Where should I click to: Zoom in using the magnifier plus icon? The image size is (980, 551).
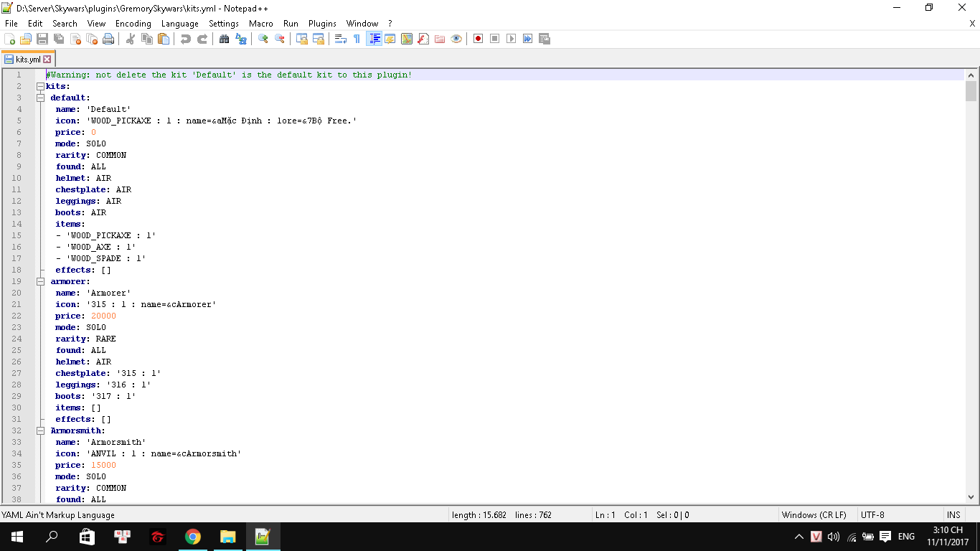(x=263, y=39)
